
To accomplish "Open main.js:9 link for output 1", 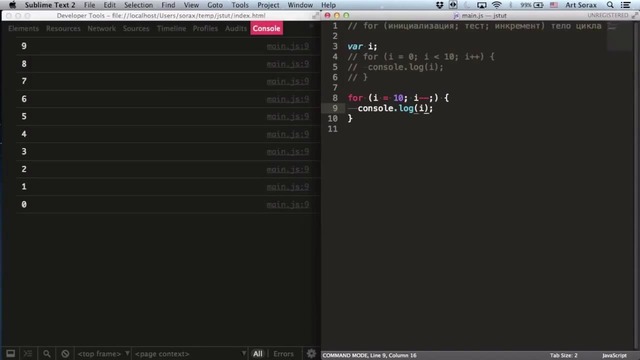I will click(x=288, y=187).
